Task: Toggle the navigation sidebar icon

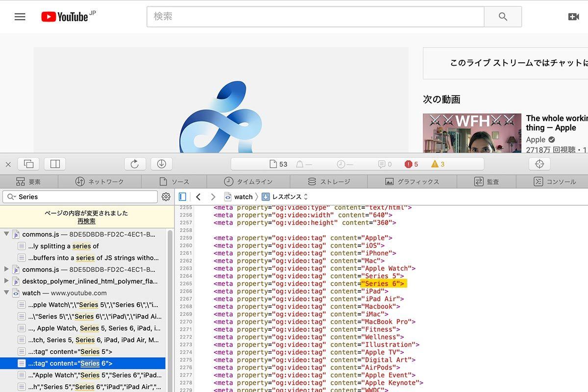Action: tap(182, 196)
